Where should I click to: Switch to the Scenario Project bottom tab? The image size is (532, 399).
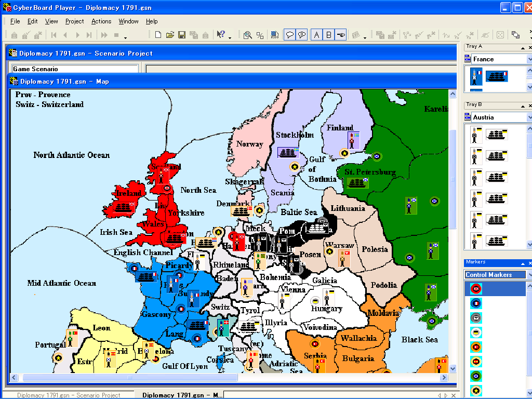69,395
